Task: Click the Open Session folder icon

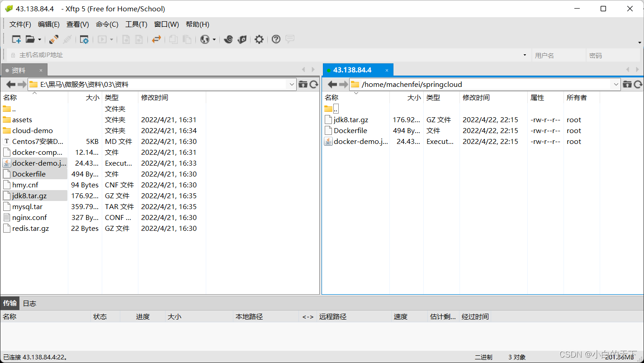Action: (30, 39)
